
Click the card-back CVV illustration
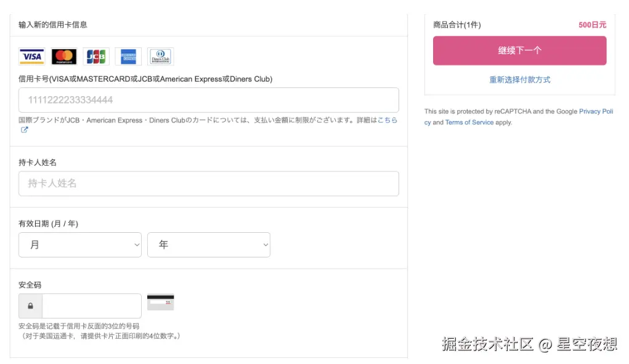(160, 302)
